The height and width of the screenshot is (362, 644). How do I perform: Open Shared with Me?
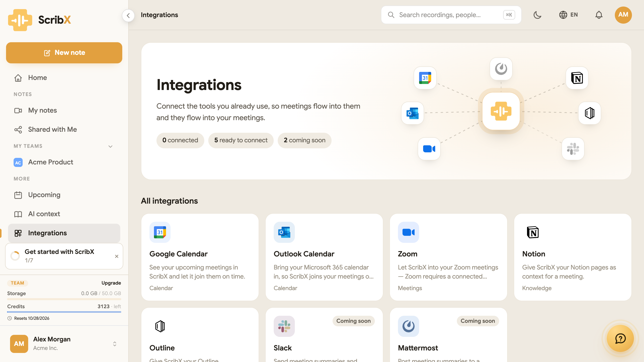coord(64,129)
